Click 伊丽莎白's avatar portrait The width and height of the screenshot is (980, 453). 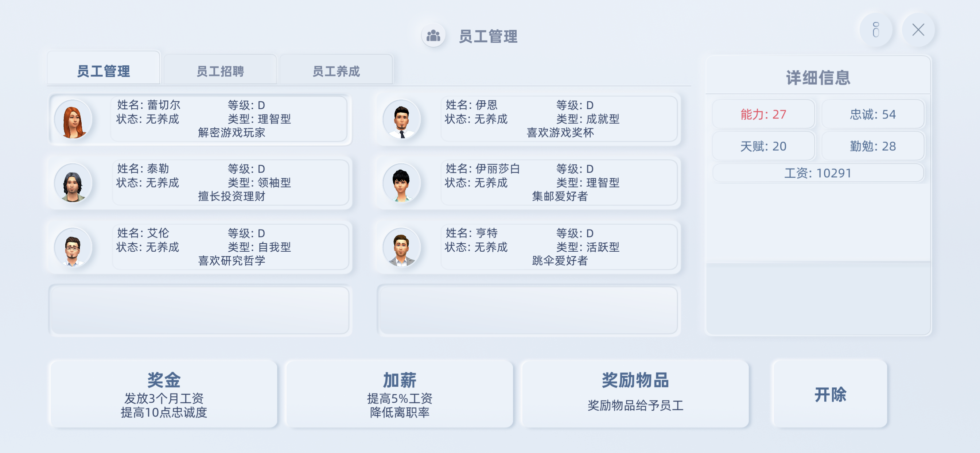tap(401, 183)
